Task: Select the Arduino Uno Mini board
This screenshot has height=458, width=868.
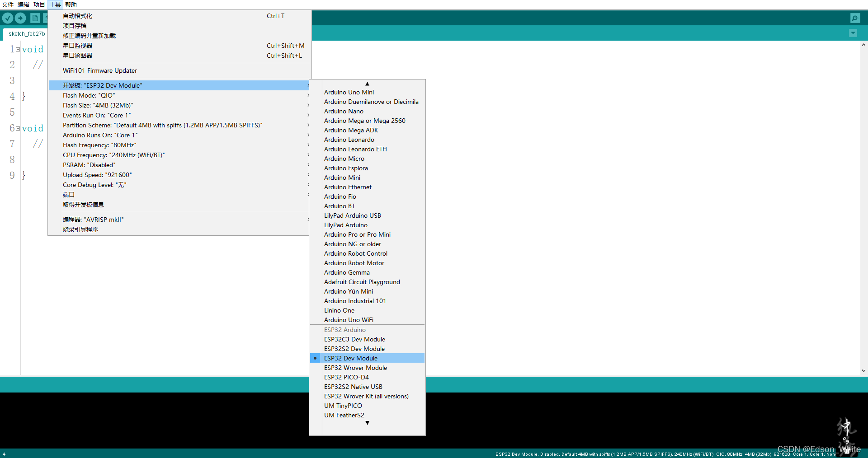Action: click(x=367, y=92)
